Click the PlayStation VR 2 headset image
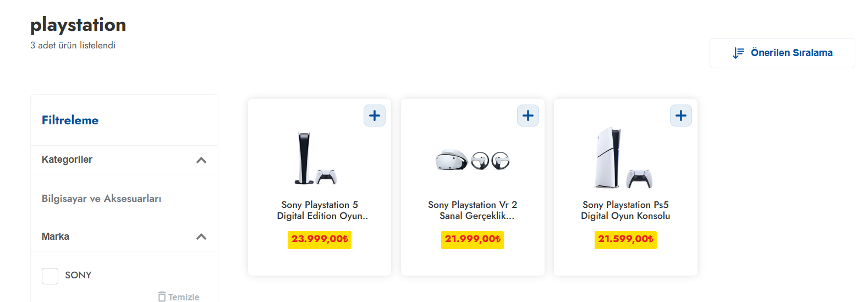868x302 pixels. coord(473,160)
